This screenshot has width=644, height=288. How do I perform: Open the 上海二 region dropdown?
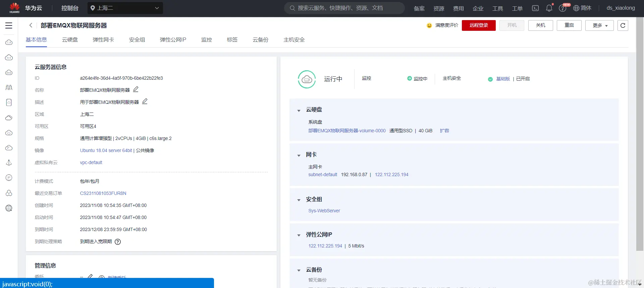click(x=125, y=8)
